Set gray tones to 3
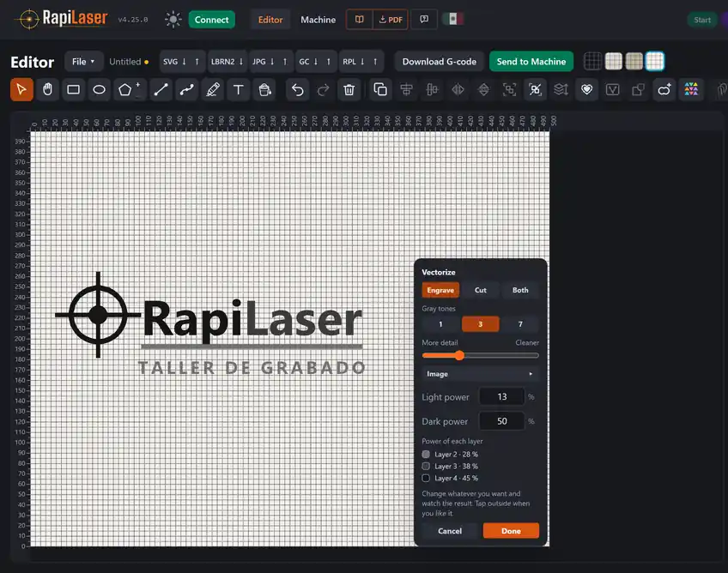 point(481,324)
